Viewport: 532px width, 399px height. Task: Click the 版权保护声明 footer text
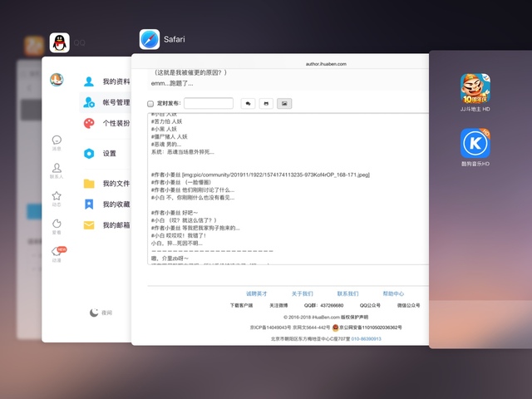(355, 318)
